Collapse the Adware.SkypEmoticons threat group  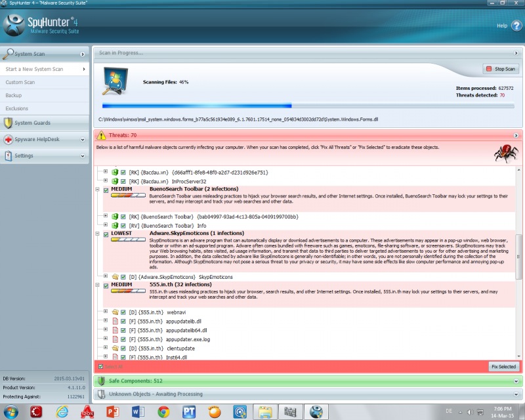point(97,234)
